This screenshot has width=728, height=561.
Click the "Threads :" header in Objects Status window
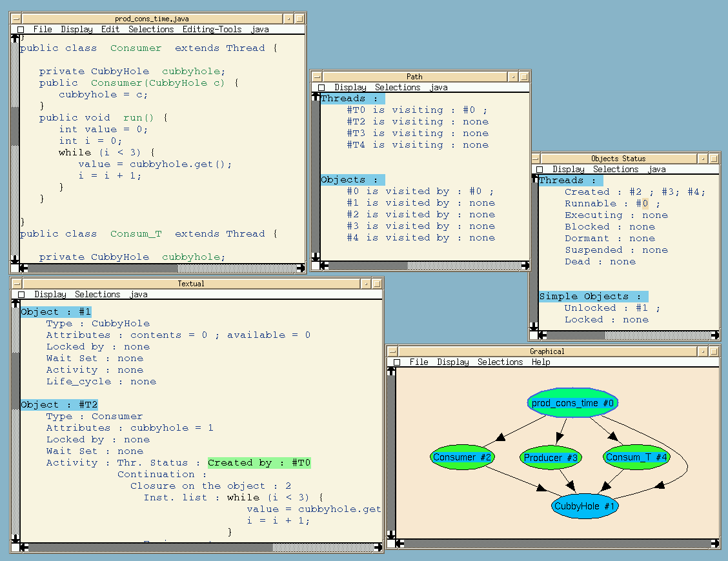[571, 180]
